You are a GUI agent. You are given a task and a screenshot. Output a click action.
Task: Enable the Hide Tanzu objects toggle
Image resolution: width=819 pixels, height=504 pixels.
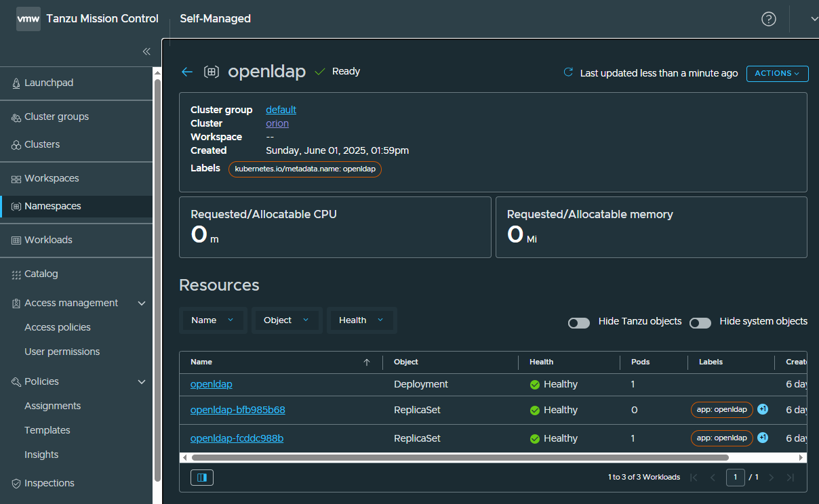[x=579, y=323]
